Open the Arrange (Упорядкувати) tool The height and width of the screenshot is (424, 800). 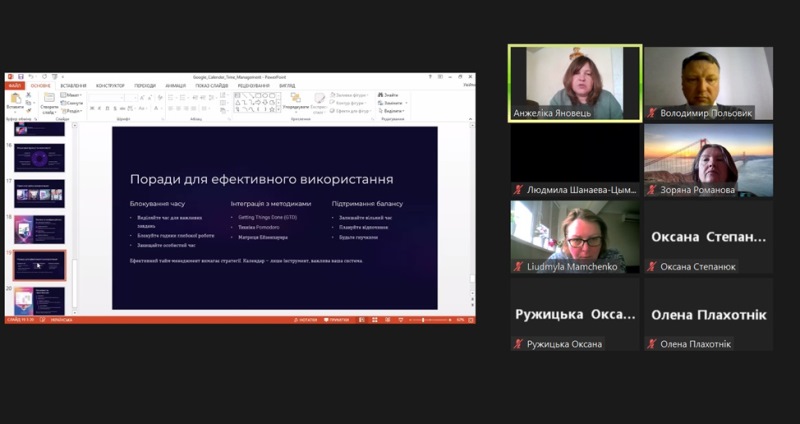296,102
